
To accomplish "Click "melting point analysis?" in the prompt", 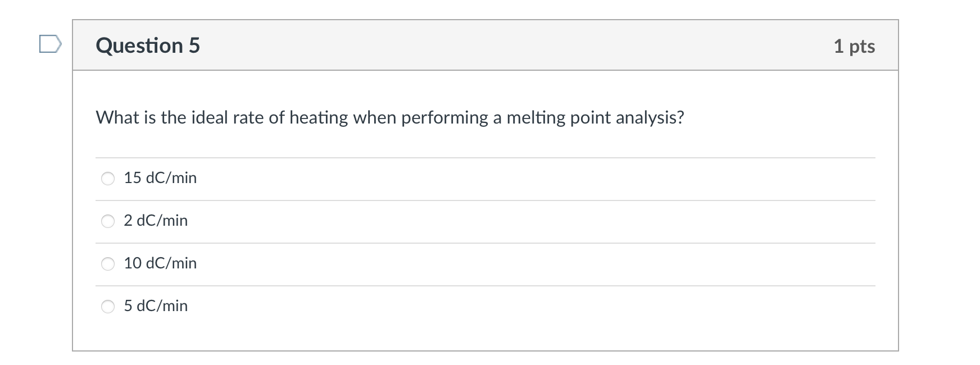I will [595, 117].
